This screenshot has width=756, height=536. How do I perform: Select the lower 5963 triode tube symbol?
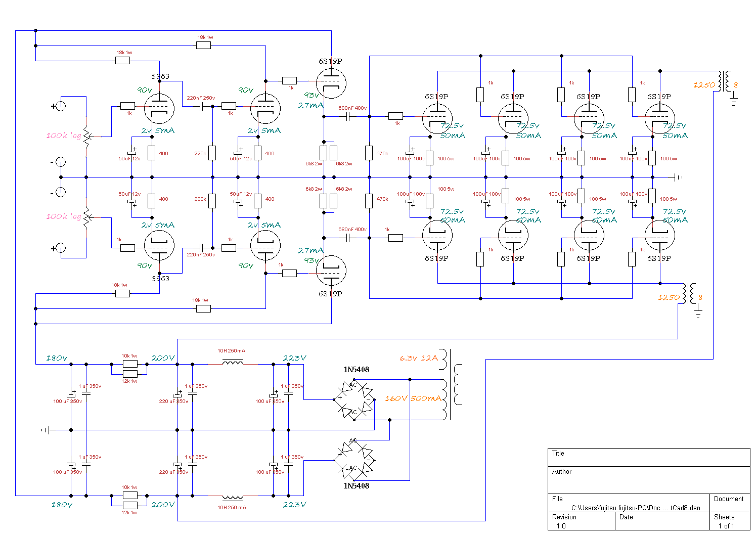pyautogui.click(x=159, y=246)
